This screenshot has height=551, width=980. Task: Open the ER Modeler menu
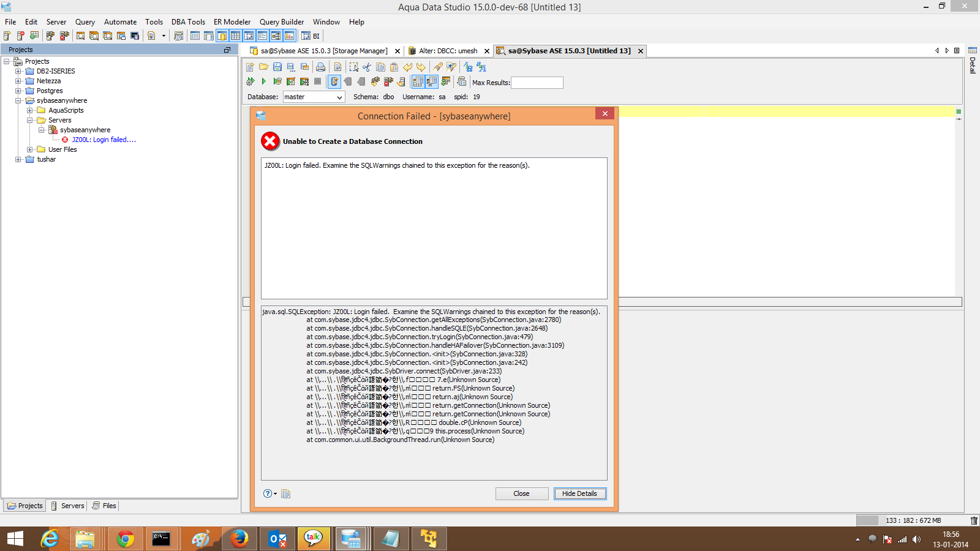[232, 22]
